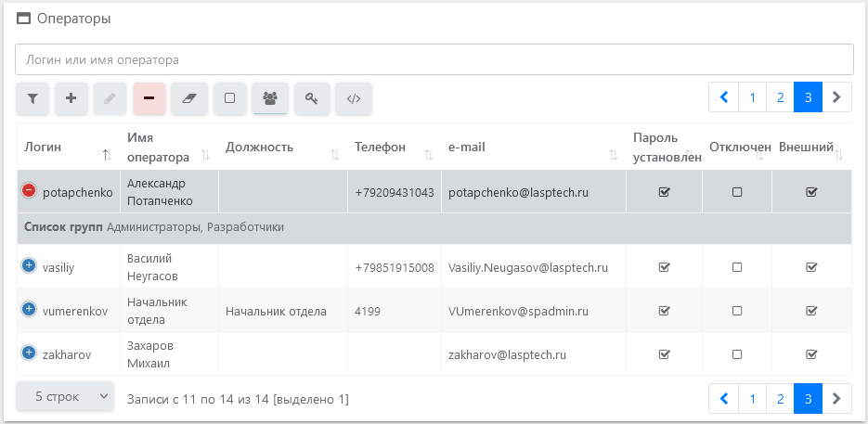Viewport: 868px width, 424px height.
Task: Collapse the potapchenko row details
Action: pyautogui.click(x=29, y=191)
